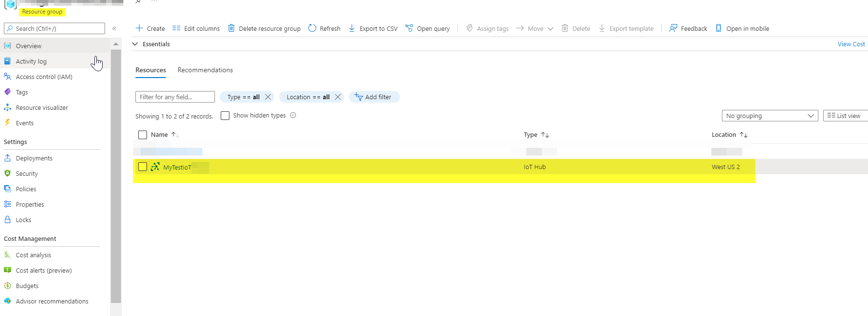Click the Policies icon

tap(7, 188)
